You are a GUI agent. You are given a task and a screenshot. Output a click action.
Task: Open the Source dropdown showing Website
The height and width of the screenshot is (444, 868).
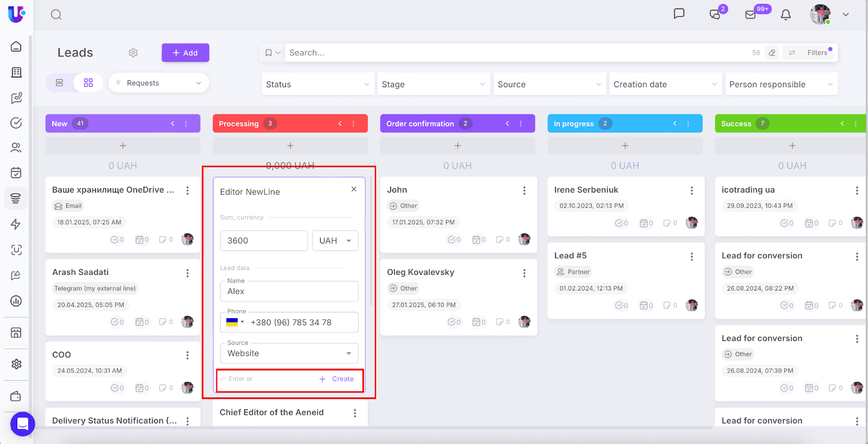[289, 353]
